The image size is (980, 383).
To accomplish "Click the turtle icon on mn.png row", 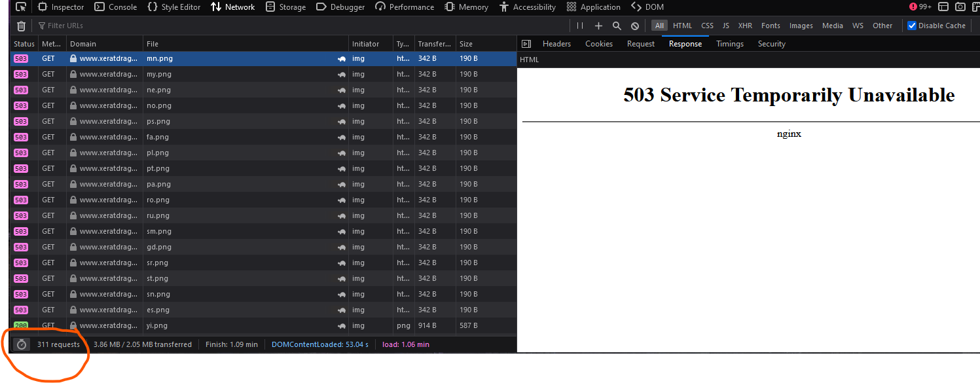I will coord(342,58).
